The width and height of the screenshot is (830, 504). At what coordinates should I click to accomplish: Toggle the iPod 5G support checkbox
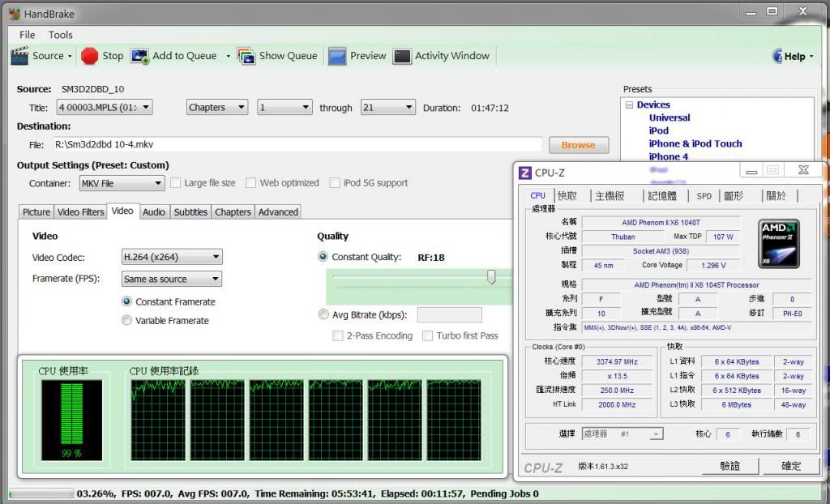tap(335, 183)
